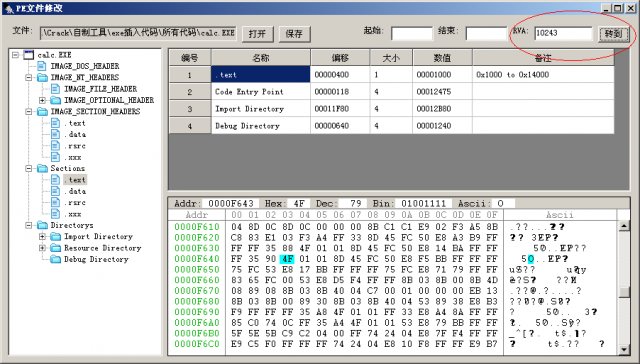Click the IMAGE_NT_HEADERS folder icon

click(42, 78)
